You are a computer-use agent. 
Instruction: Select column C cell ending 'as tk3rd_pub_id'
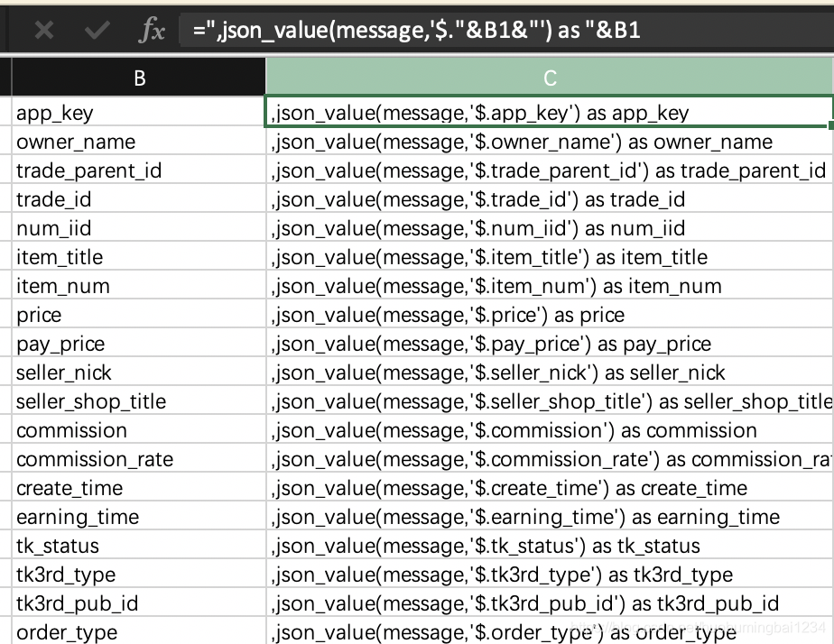pos(550,602)
